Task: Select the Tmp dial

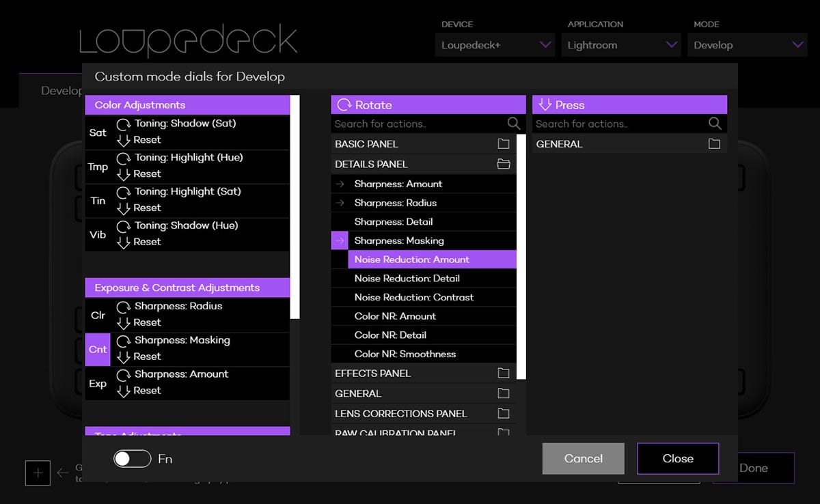Action: (98, 167)
